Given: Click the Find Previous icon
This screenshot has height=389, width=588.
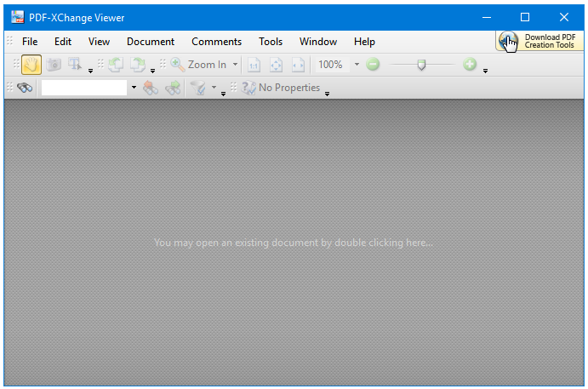Looking at the screenshot, I should [x=151, y=88].
